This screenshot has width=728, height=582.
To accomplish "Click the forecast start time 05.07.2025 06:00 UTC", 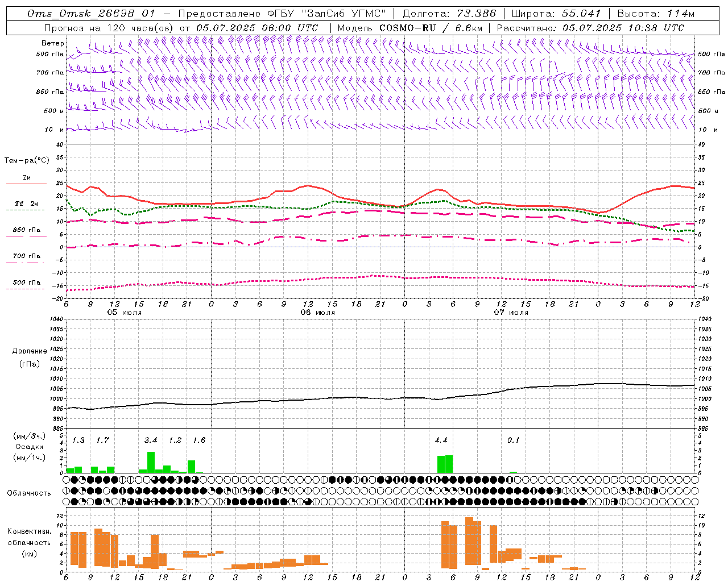I will coord(257,28).
